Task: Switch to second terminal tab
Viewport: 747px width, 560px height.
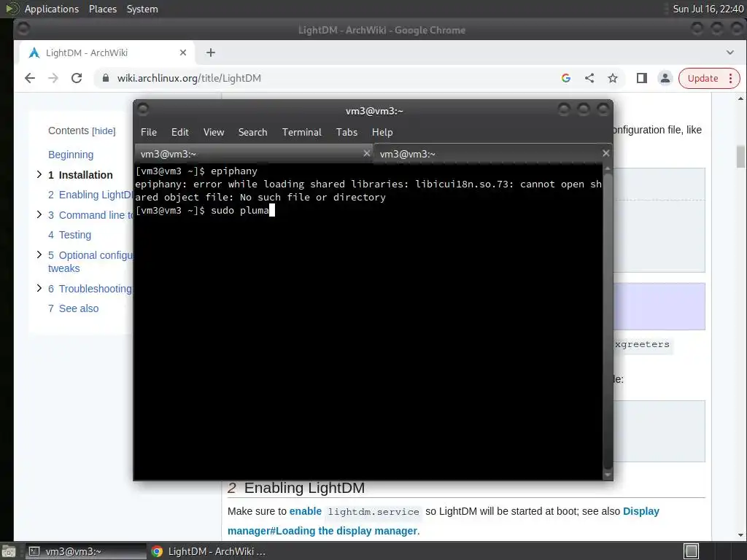Action: (x=492, y=154)
